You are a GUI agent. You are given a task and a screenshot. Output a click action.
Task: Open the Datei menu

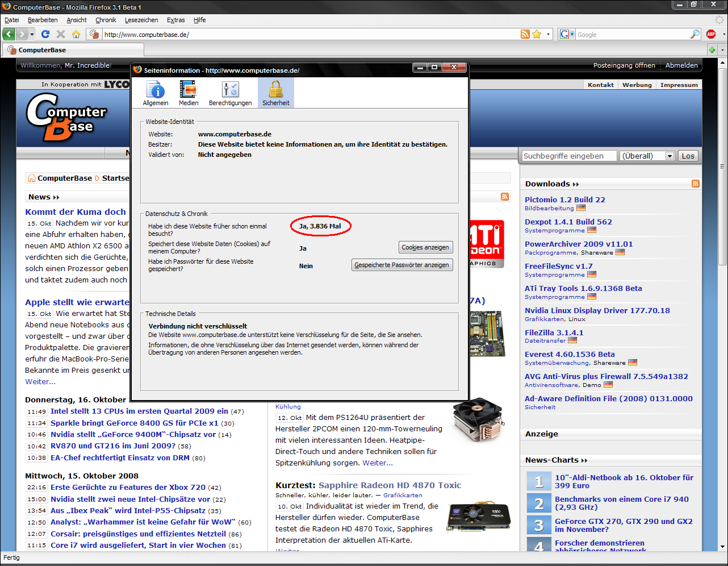11,20
